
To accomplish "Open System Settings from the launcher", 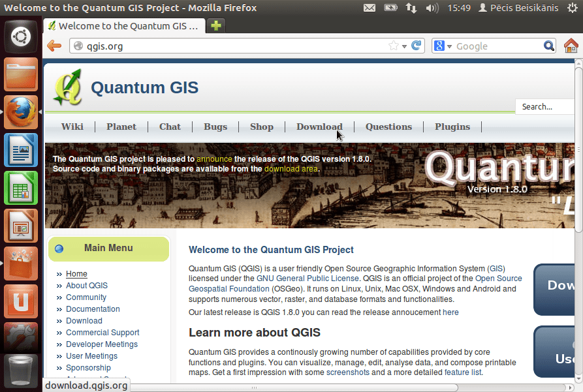I will pyautogui.click(x=21, y=337).
